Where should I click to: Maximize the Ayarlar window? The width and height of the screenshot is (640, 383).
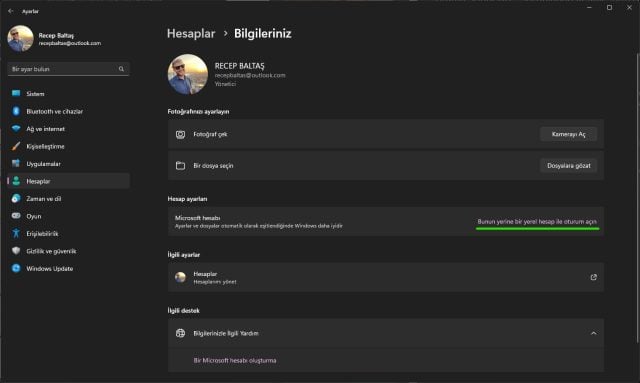point(609,7)
